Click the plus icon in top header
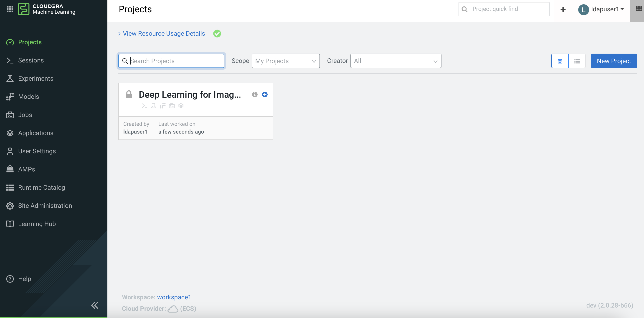Image resolution: width=644 pixels, height=318 pixels. click(563, 9)
